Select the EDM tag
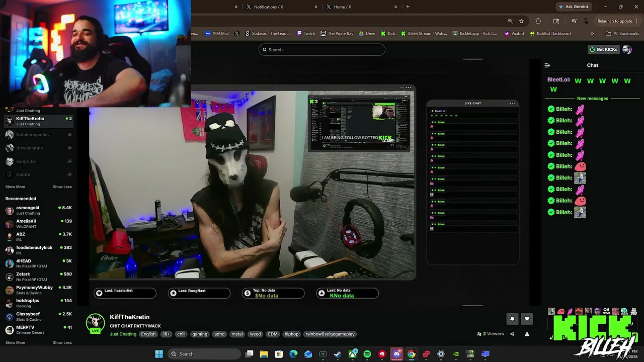 (273, 334)
